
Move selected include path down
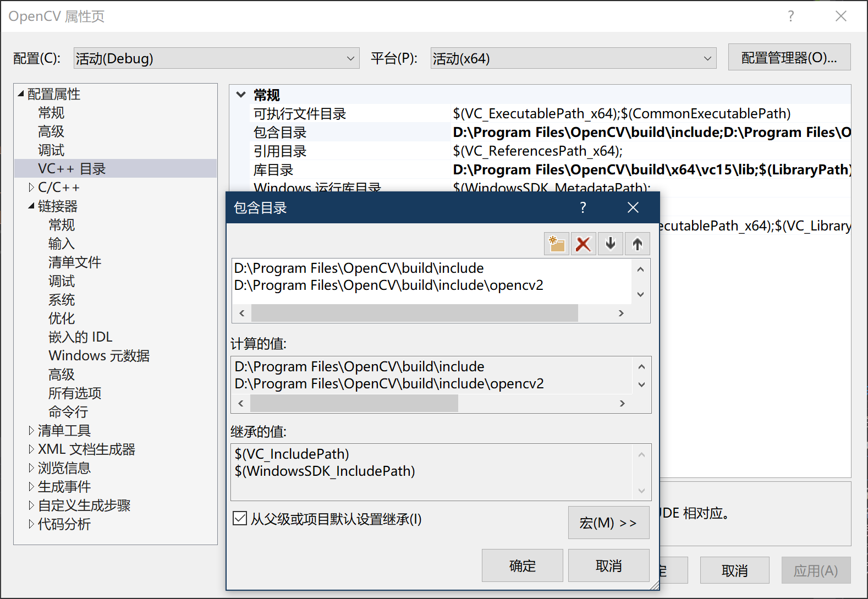click(611, 244)
